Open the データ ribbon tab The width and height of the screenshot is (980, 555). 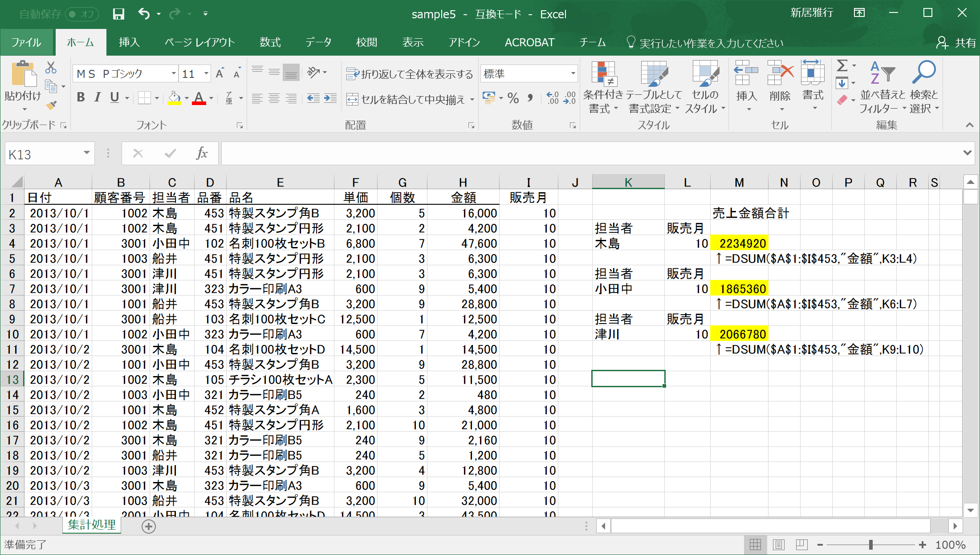318,42
